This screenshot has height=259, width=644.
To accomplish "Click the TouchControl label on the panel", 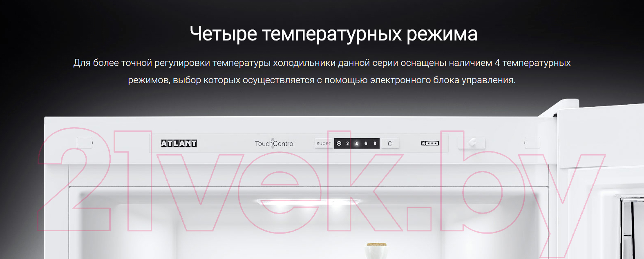I will (x=275, y=143).
